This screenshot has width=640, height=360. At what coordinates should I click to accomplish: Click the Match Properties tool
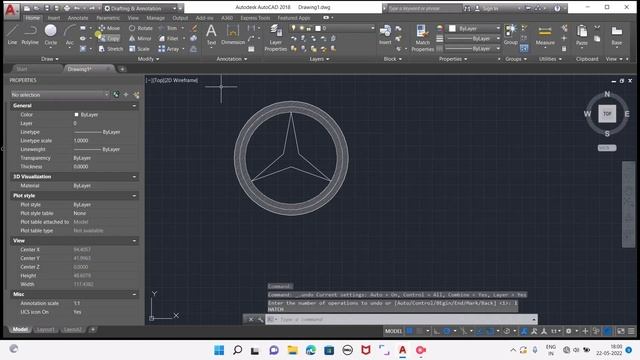pyautogui.click(x=422, y=38)
